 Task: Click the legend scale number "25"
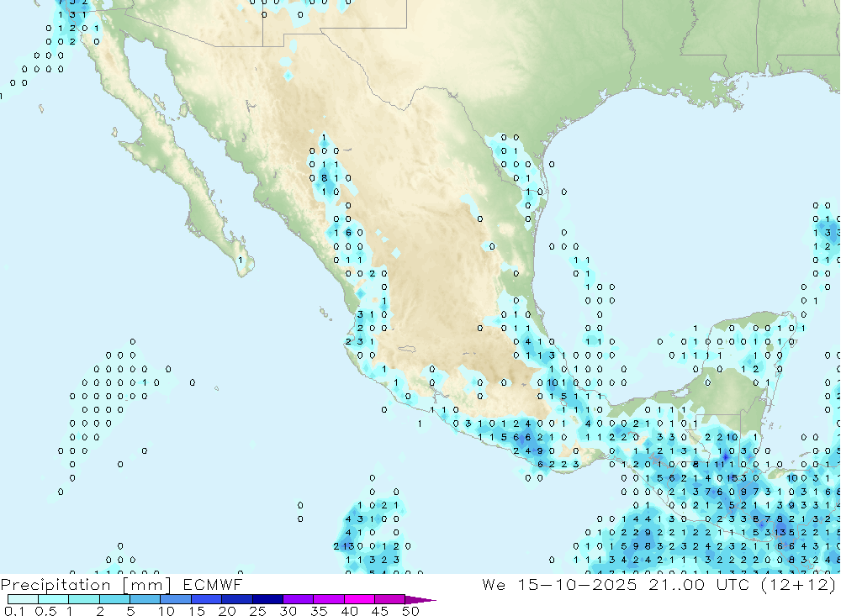[x=257, y=611]
